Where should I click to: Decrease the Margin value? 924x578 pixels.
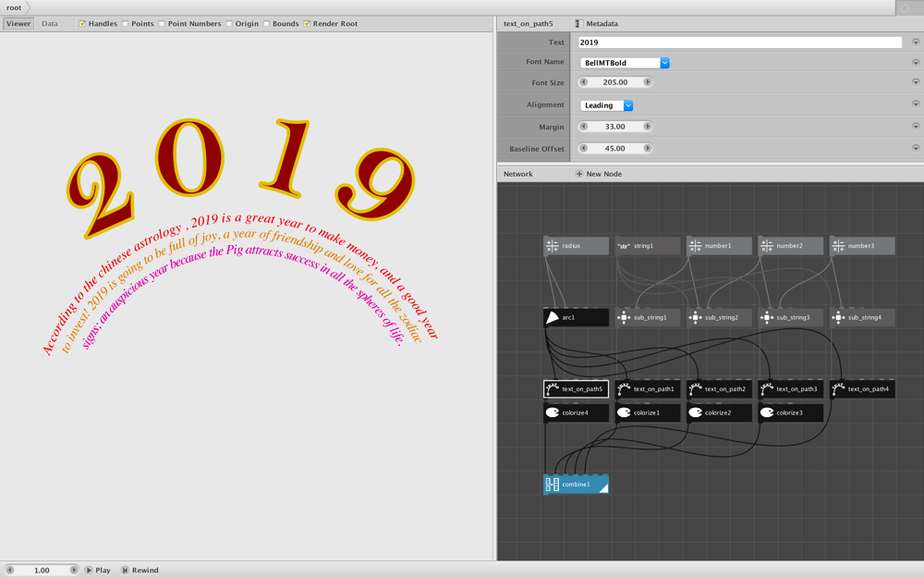click(583, 126)
